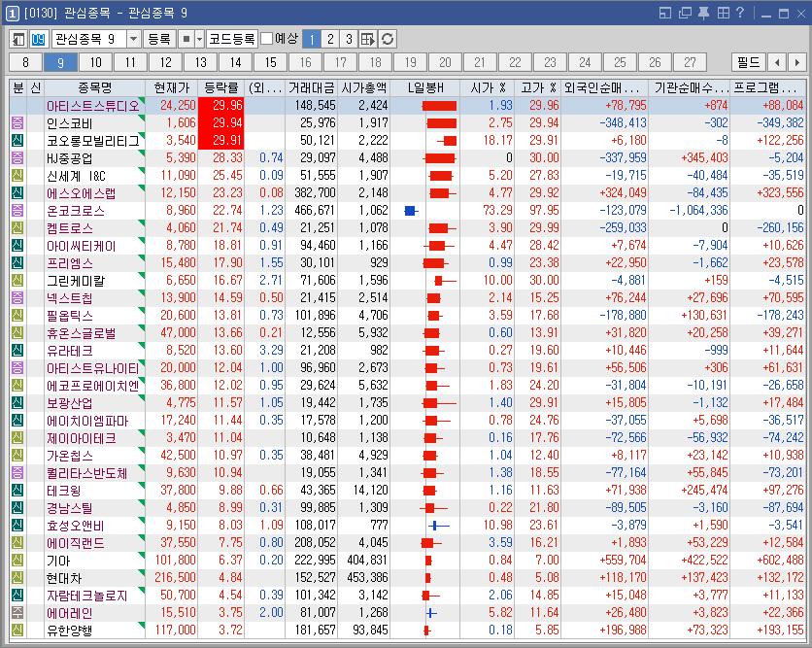The width and height of the screenshot is (812, 648).
Task: Click the 온코크로스 daily candle chart cell
Action: pos(424,210)
